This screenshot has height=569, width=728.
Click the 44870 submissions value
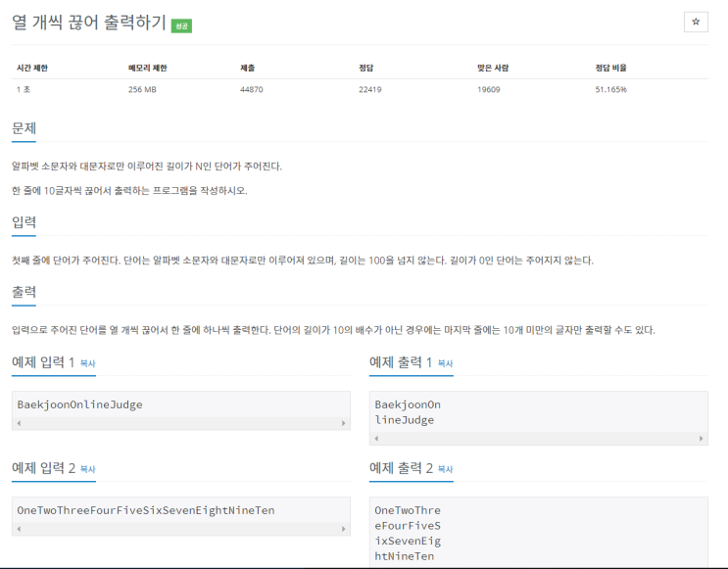(251, 89)
